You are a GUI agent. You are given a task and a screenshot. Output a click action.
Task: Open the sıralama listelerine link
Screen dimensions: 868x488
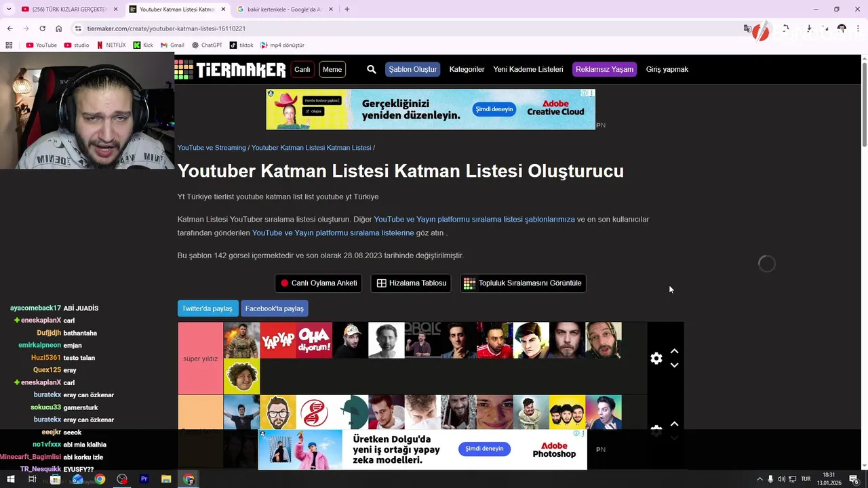pos(333,232)
